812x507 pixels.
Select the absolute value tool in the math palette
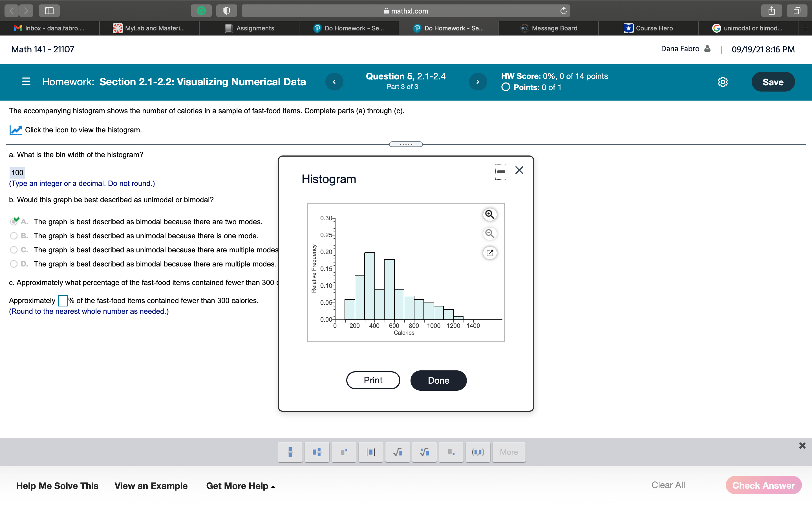[x=370, y=452]
